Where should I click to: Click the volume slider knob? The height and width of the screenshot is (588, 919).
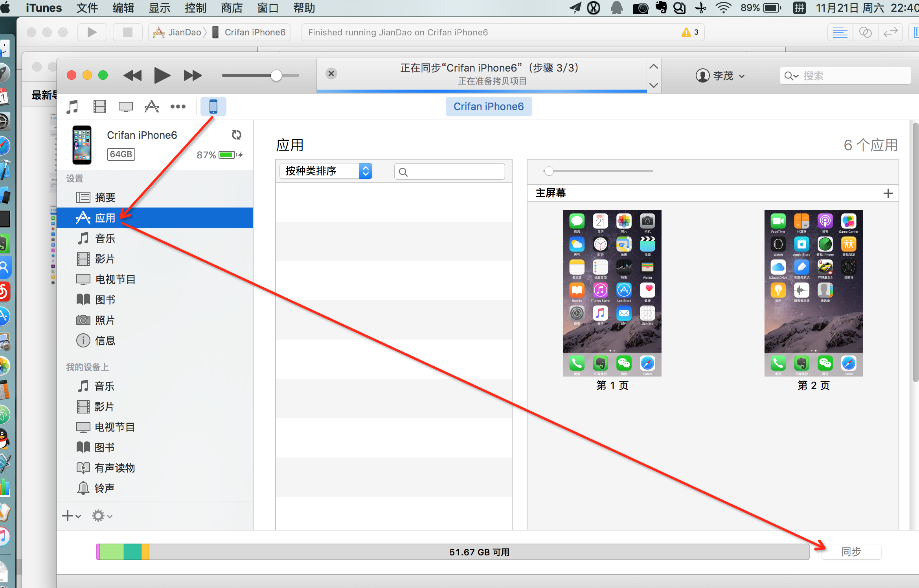tap(276, 75)
